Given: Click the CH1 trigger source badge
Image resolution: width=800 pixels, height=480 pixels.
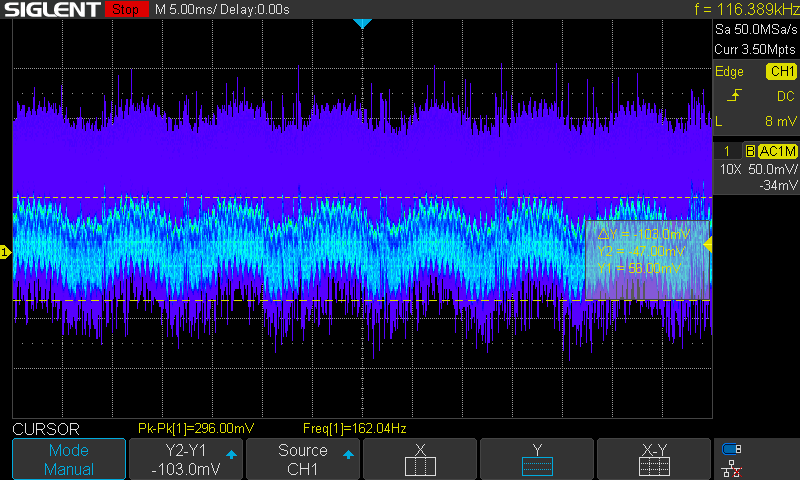Looking at the screenshot, I should pyautogui.click(x=780, y=71).
